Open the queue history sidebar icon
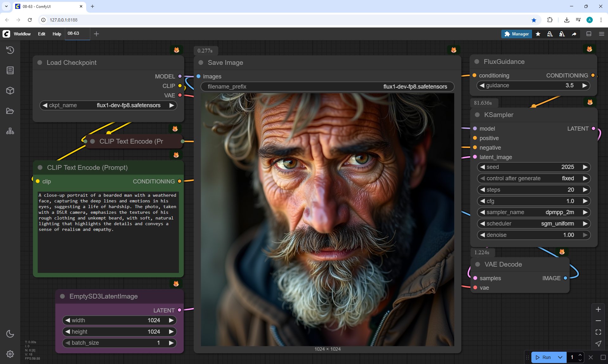Image resolution: width=608 pixels, height=364 pixels. (x=10, y=50)
